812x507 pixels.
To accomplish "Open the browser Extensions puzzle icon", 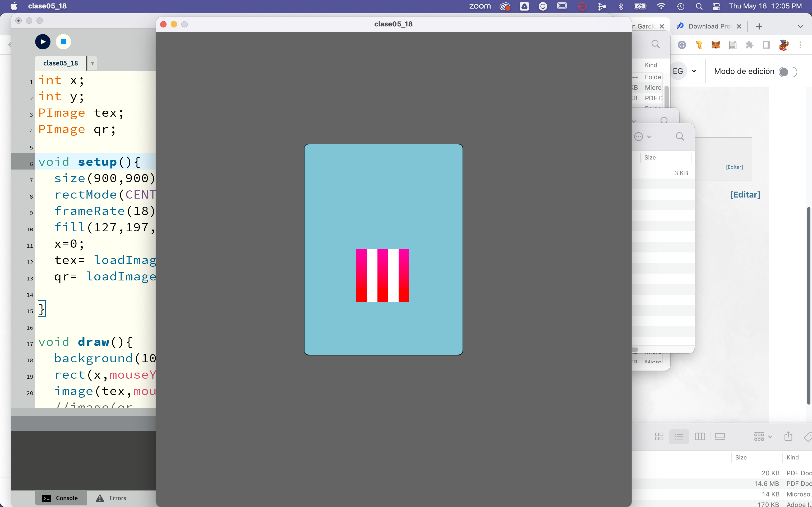I will click(749, 45).
